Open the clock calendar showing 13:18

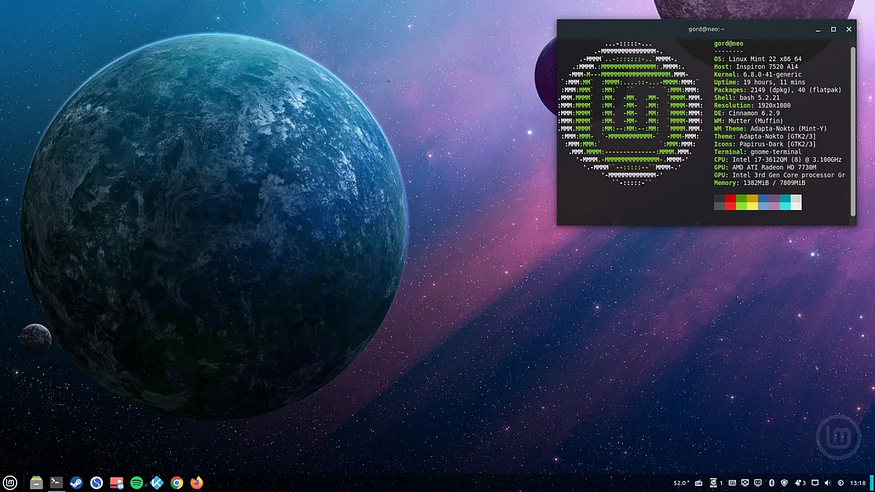pos(858,483)
